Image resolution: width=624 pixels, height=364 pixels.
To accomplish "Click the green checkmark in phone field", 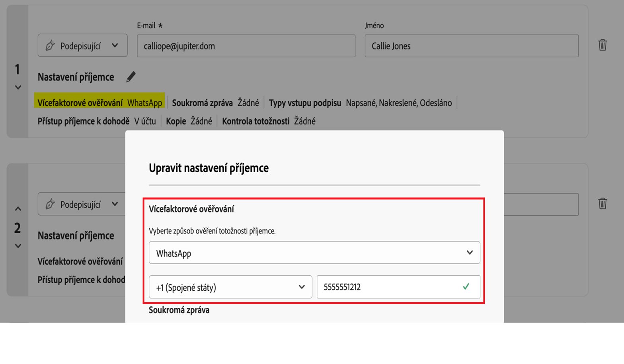I will pyautogui.click(x=466, y=287).
